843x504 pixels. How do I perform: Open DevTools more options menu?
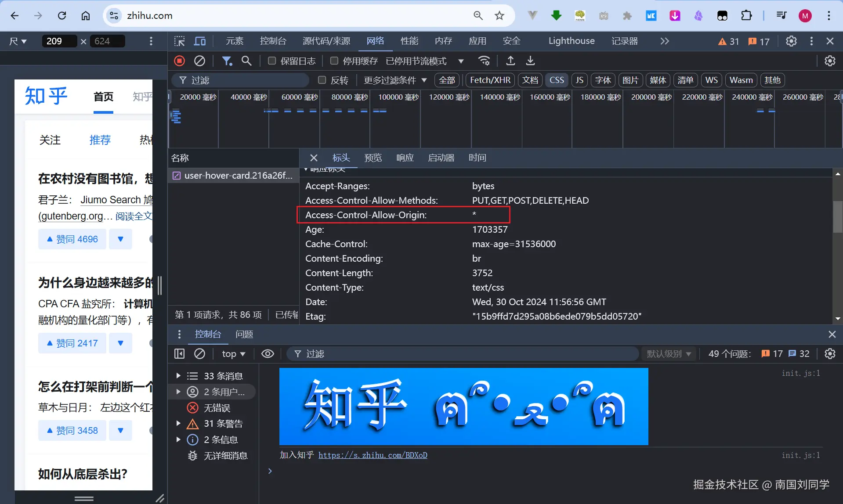point(811,41)
